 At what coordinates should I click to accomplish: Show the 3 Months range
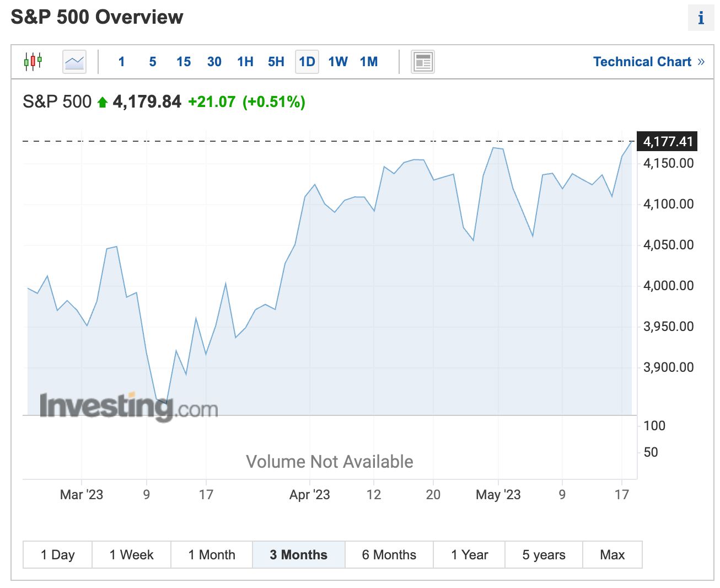tap(299, 555)
